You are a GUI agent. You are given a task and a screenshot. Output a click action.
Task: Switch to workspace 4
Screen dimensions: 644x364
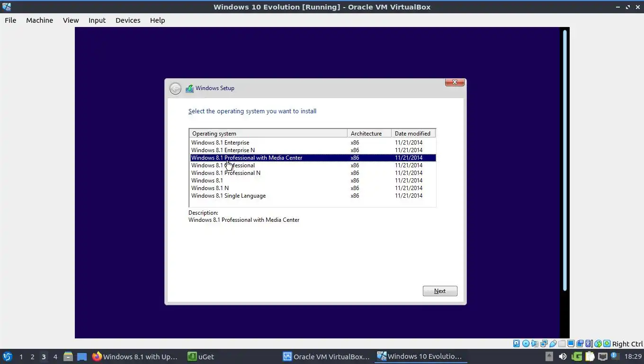pyautogui.click(x=55, y=356)
